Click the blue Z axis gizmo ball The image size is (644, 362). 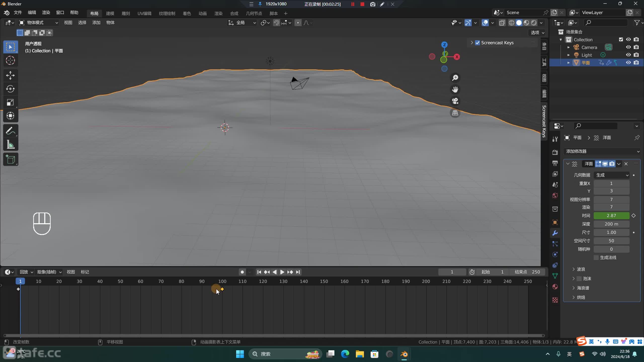(445, 45)
